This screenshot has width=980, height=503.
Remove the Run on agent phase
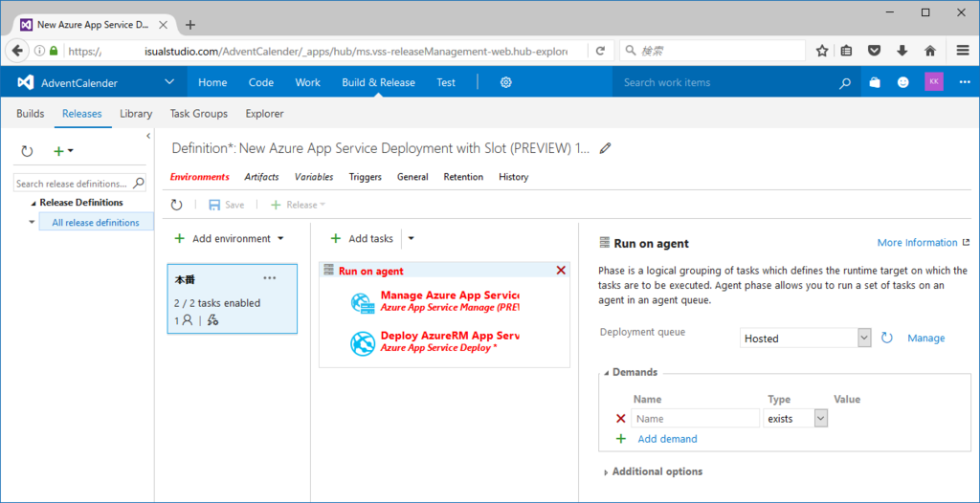(561, 270)
